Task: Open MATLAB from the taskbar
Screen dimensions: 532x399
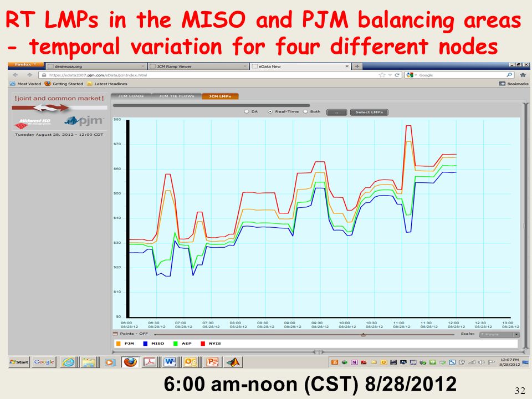Action: [233, 362]
